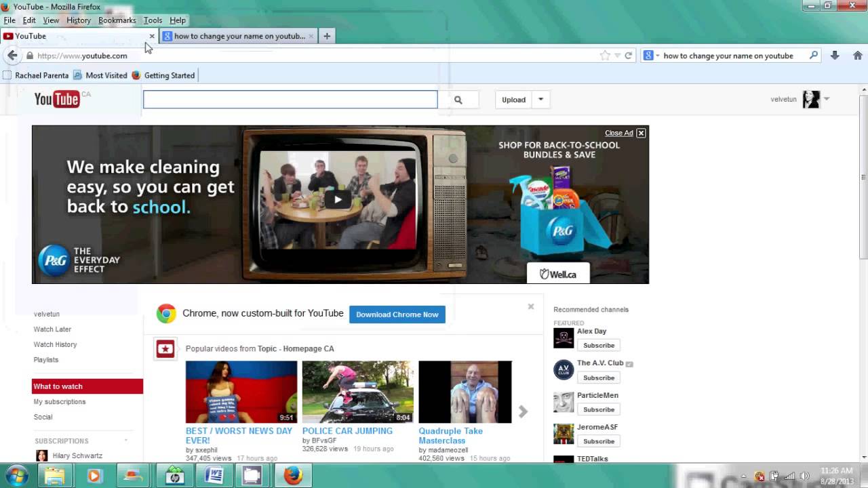Open the History menu
This screenshot has width=868, height=488.
point(79,20)
